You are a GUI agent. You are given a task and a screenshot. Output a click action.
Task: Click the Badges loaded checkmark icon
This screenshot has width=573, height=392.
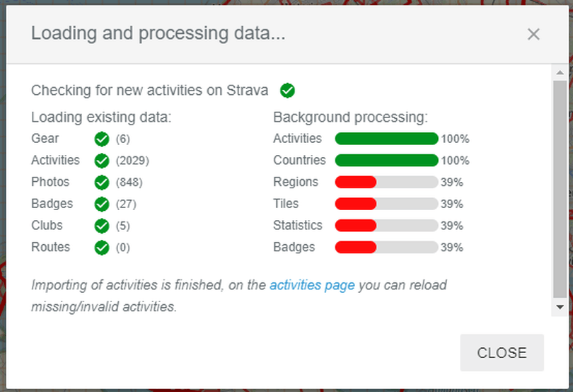coord(102,204)
